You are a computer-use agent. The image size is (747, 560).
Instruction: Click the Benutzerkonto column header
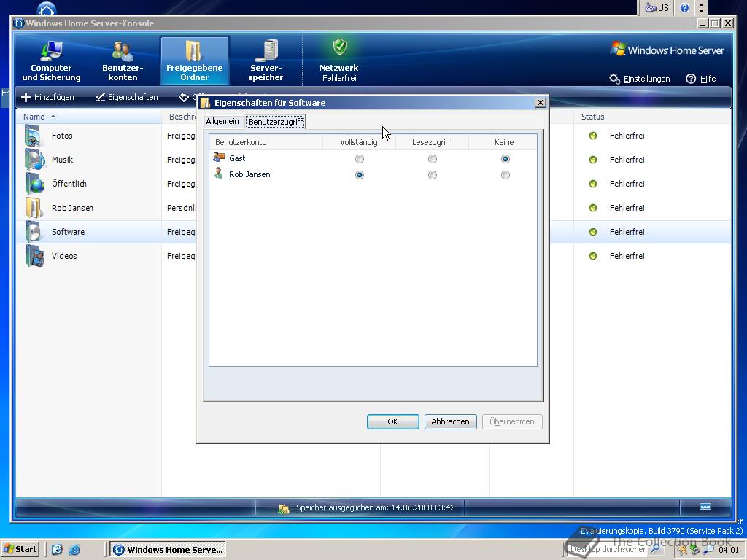click(x=266, y=142)
